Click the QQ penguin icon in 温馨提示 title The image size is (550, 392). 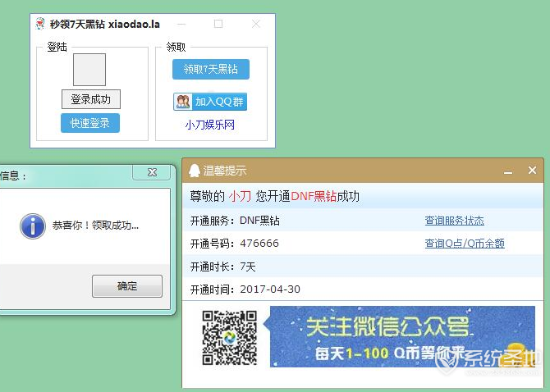[x=194, y=171]
